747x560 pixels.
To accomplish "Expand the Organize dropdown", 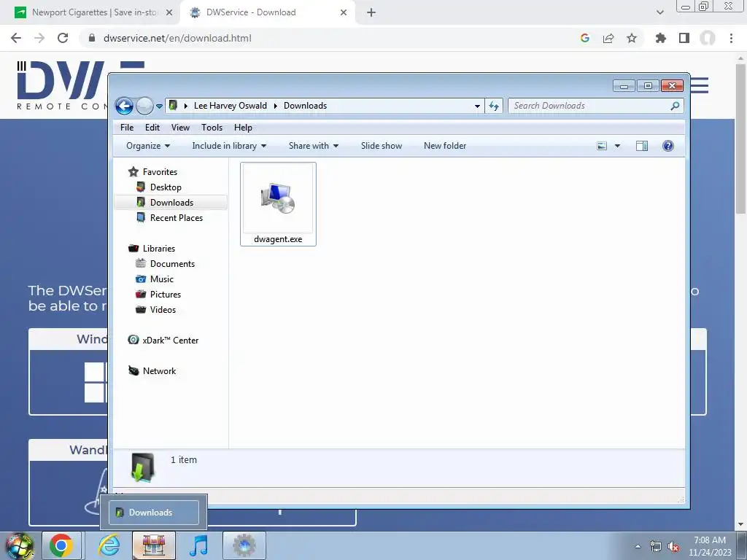I will click(x=147, y=146).
